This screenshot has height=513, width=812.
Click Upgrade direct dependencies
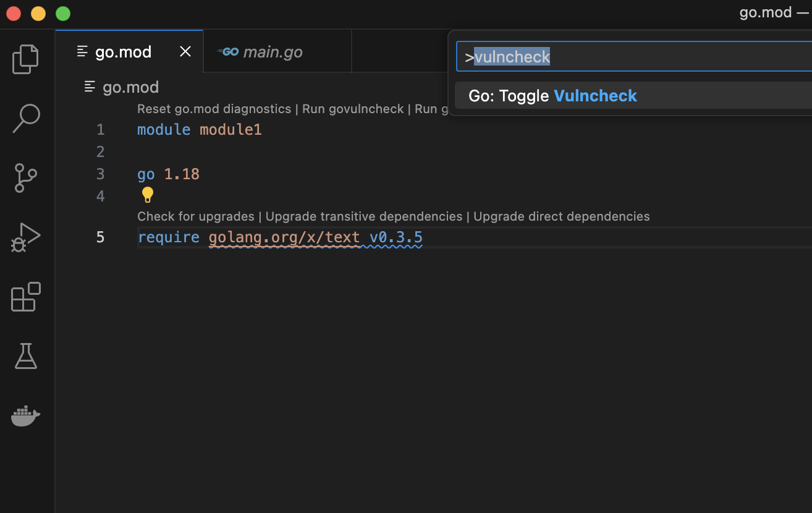click(561, 216)
